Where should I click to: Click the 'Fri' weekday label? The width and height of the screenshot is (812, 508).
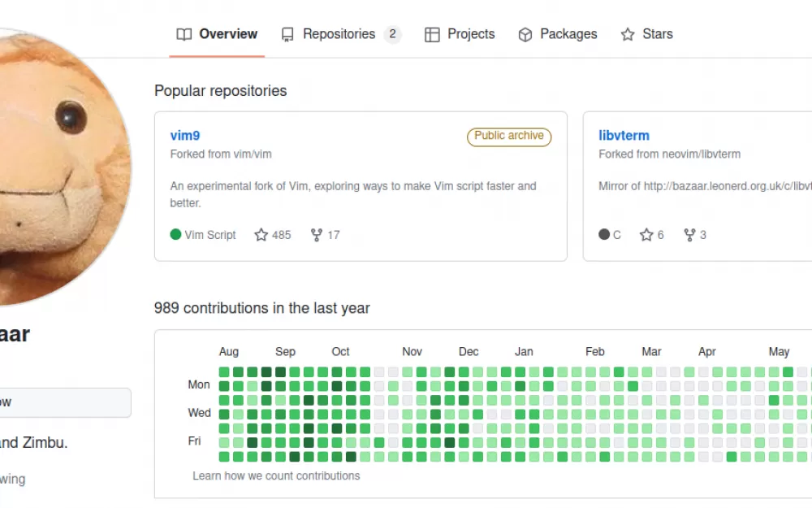coord(194,441)
